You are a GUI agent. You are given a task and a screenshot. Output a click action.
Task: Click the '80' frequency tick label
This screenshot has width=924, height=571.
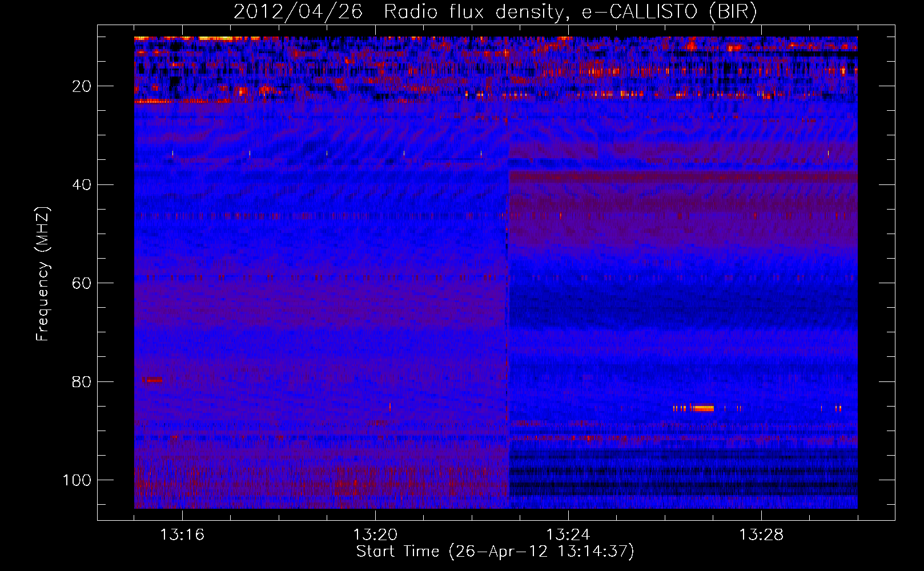click(x=82, y=382)
